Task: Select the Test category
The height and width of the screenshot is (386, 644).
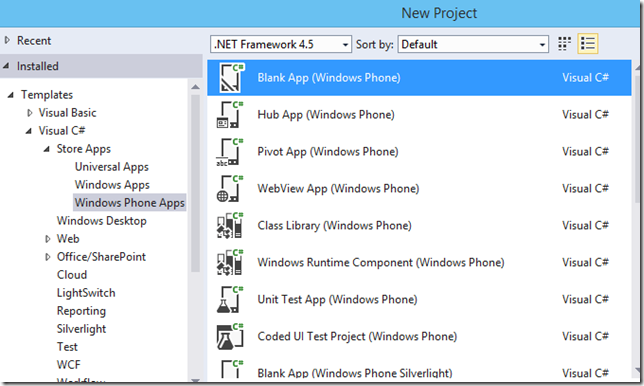Action: tap(67, 347)
